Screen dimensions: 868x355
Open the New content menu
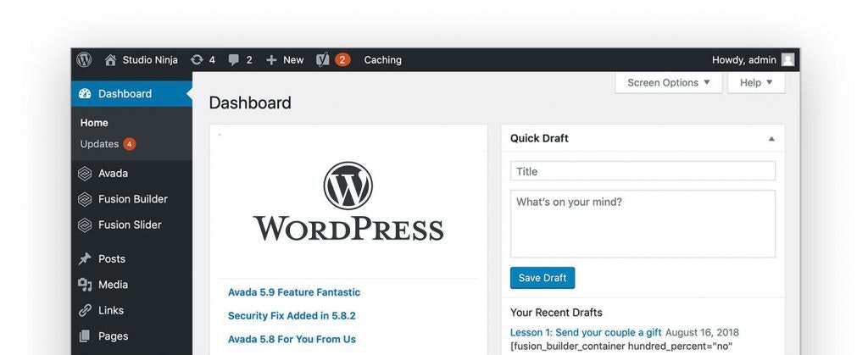(x=285, y=60)
